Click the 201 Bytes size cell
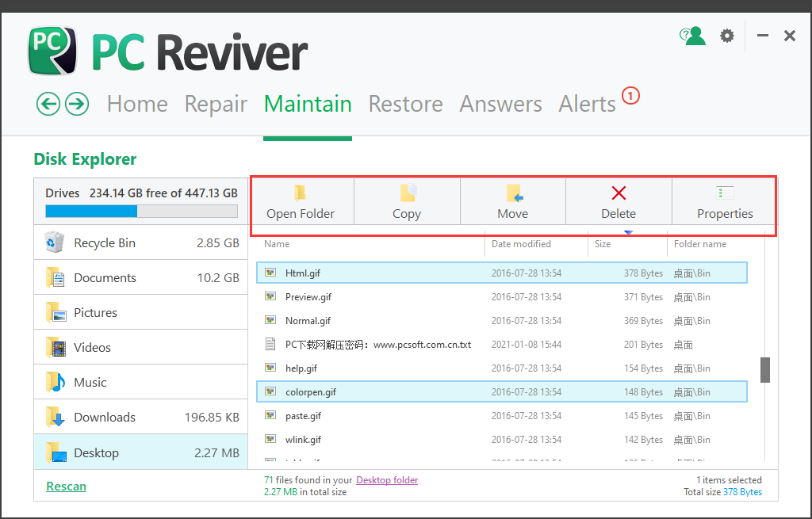Viewport: 812px width, 519px height. pyautogui.click(x=643, y=345)
